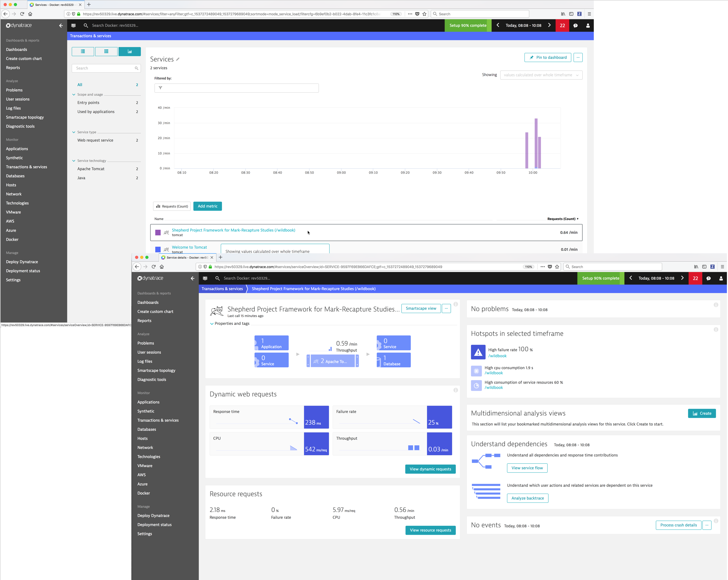Collapse the Scope and usage filter group
728x580 pixels.
(74, 95)
